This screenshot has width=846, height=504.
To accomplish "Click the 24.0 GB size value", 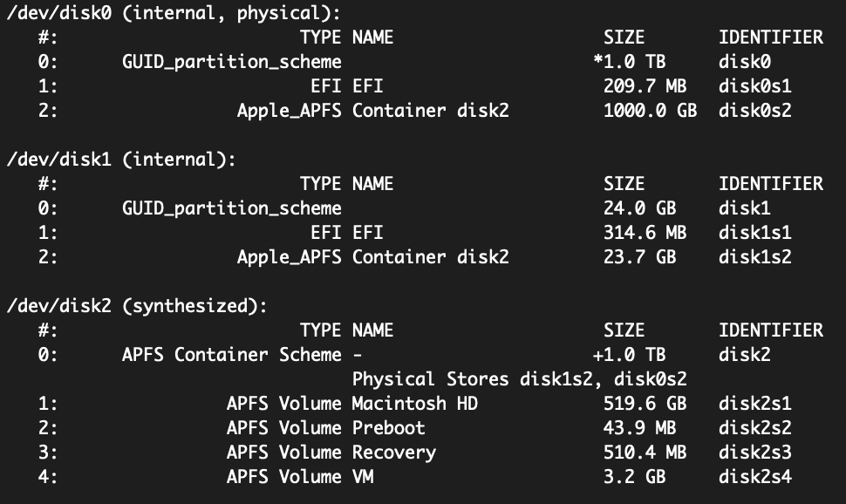I will 639,208.
